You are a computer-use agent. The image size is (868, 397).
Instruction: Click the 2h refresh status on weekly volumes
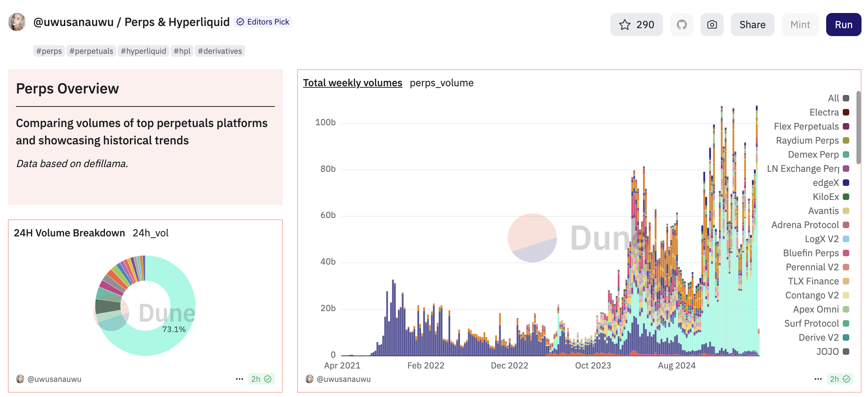pyautogui.click(x=840, y=379)
